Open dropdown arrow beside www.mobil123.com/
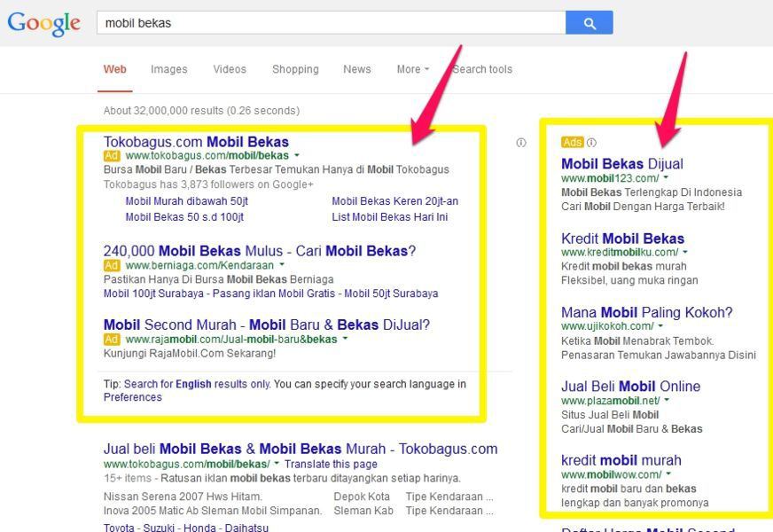The width and height of the screenshot is (773, 532). click(x=666, y=177)
